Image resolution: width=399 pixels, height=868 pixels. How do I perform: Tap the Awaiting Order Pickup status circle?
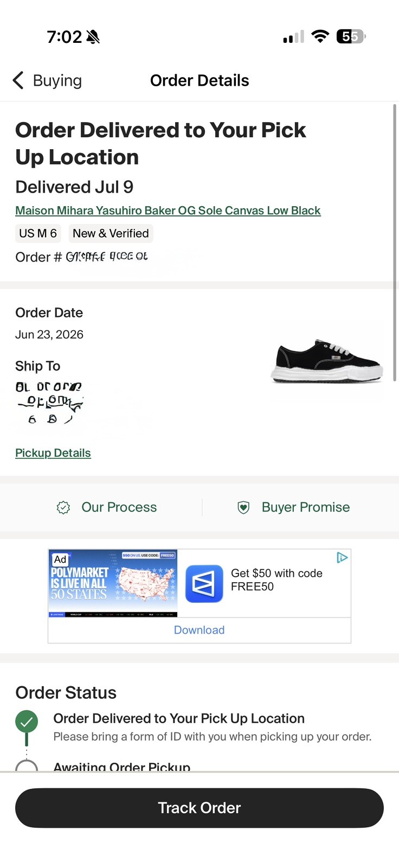[x=27, y=765]
